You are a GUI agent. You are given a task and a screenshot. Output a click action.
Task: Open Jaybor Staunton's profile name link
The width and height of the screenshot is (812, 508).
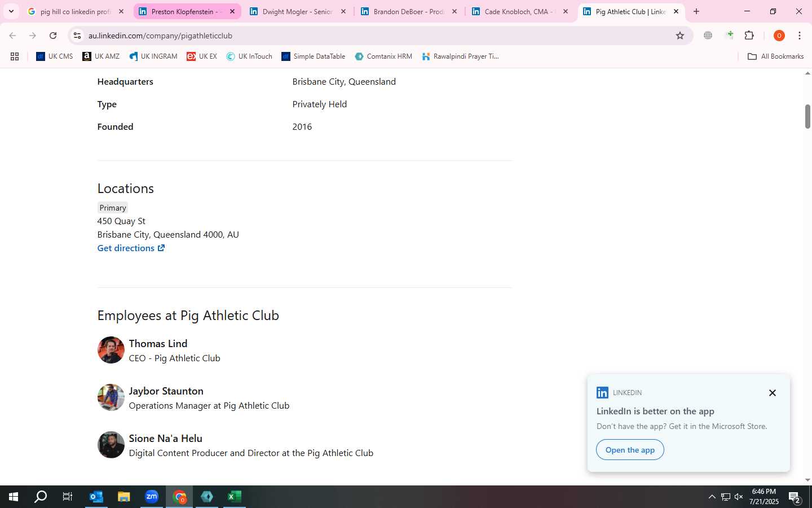(166, 391)
